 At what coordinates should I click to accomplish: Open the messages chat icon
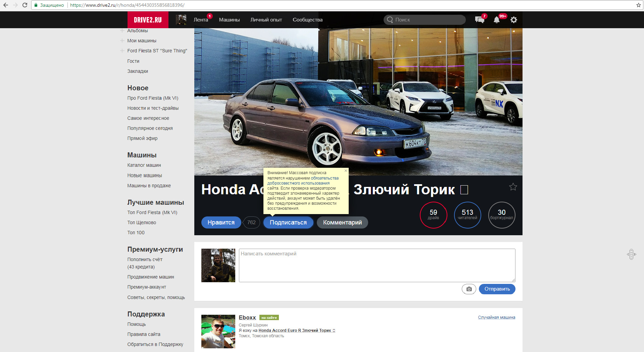[x=480, y=20]
